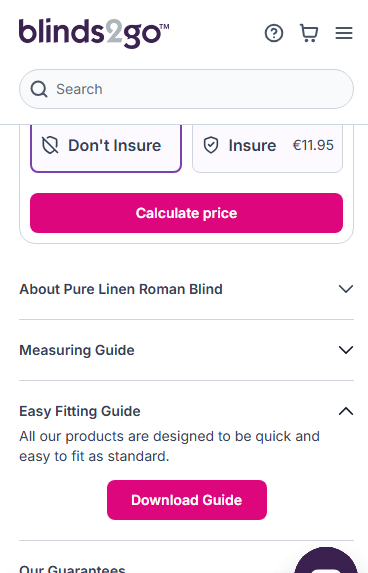
Task: Open the About Pure Linen Roman Blind section
Action: (x=186, y=289)
